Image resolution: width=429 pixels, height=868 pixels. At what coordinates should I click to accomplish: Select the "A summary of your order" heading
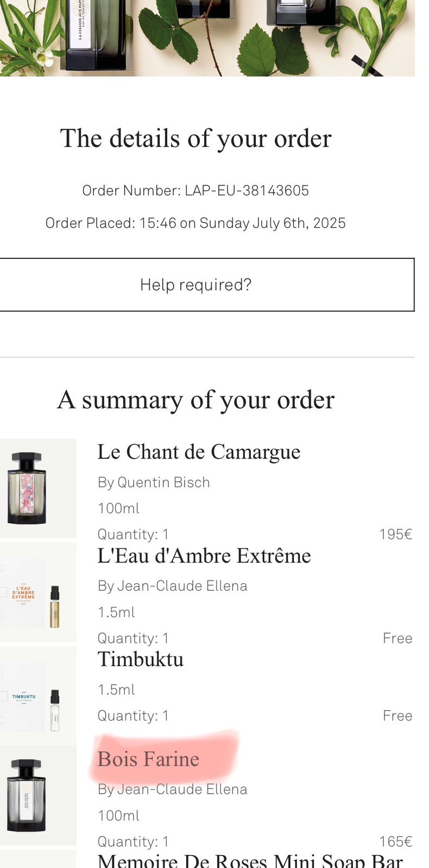[195, 400]
